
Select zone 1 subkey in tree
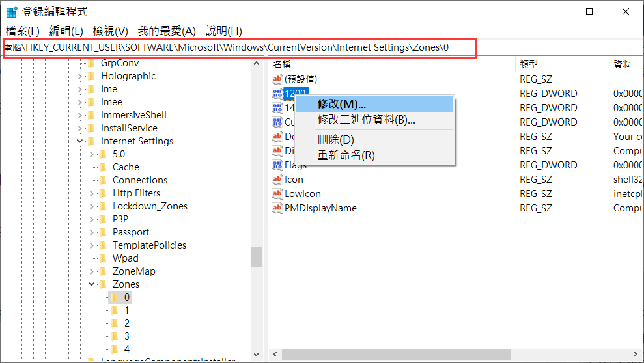point(126,310)
